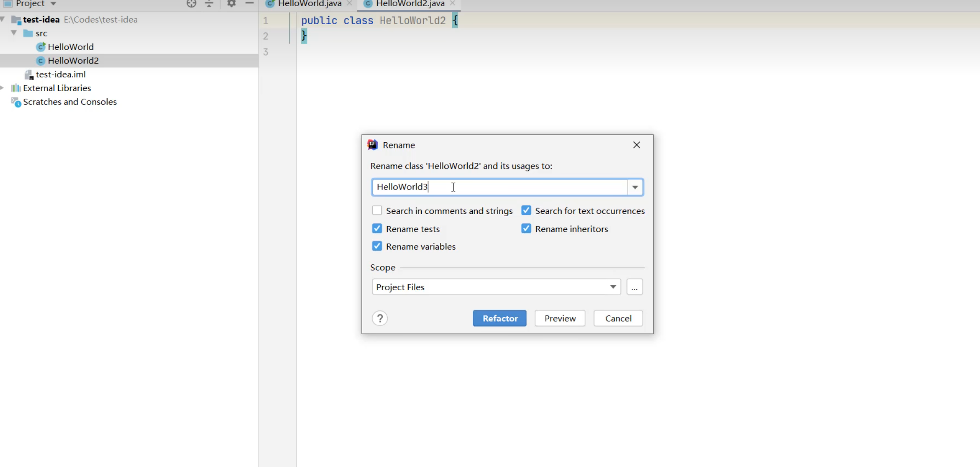Uncheck Rename tests option

(377, 229)
